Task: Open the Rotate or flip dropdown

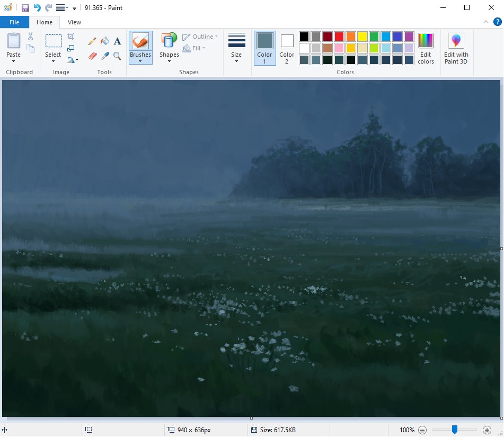Action: pyautogui.click(x=73, y=60)
